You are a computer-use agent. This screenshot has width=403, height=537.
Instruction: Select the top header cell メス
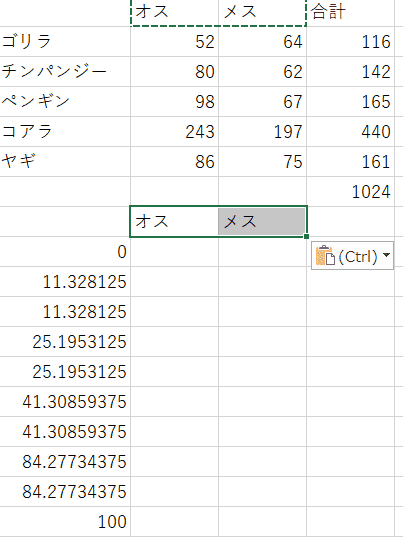(x=262, y=12)
